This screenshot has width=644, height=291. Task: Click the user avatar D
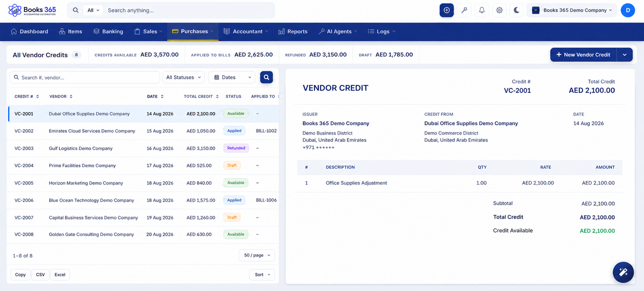point(628,10)
